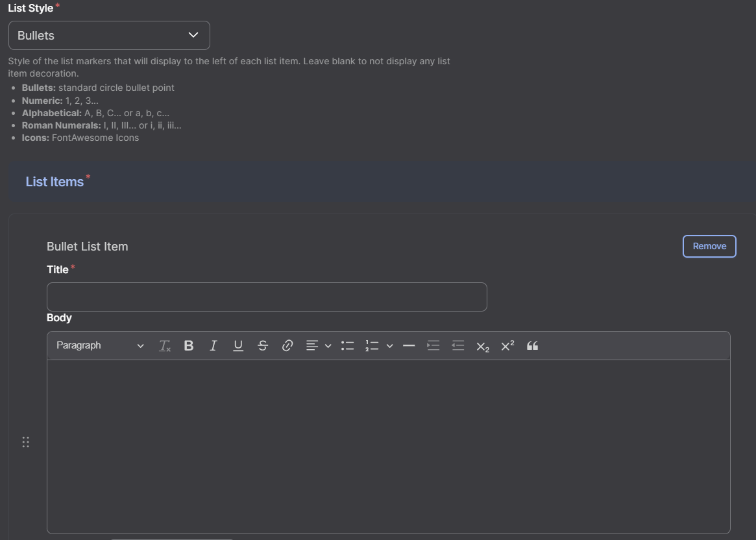This screenshot has width=756, height=540.
Task: Insert a numbered list in Body editor
Action: click(x=372, y=346)
